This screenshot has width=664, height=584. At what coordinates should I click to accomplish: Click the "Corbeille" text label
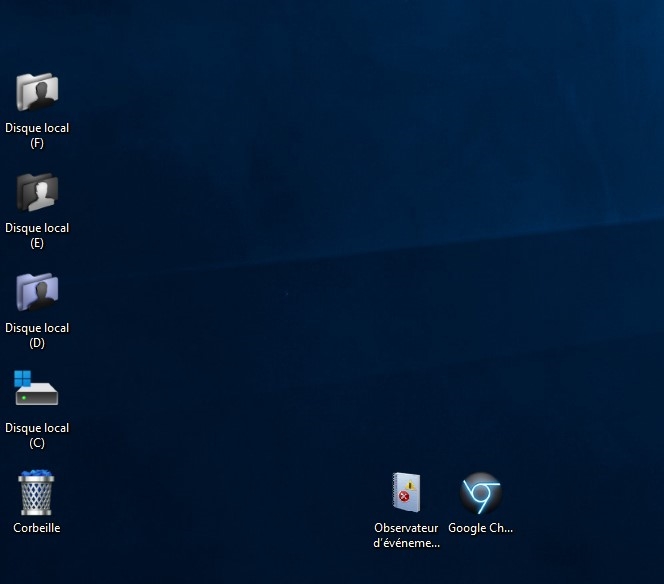(37, 528)
